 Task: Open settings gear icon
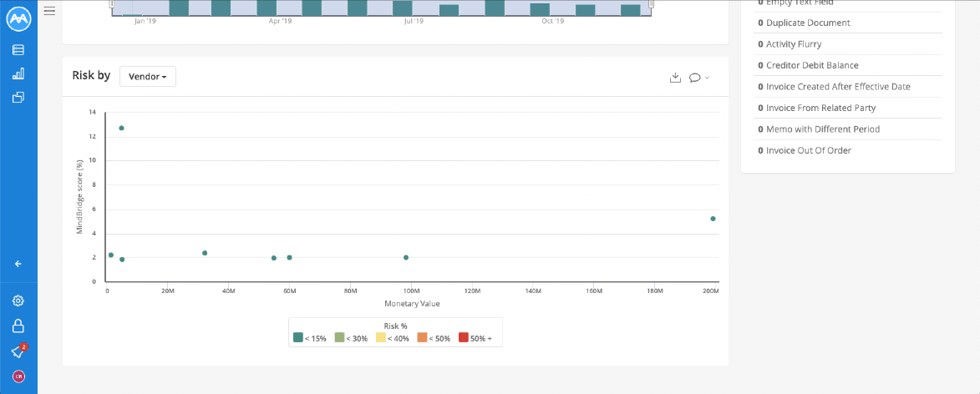[18, 301]
